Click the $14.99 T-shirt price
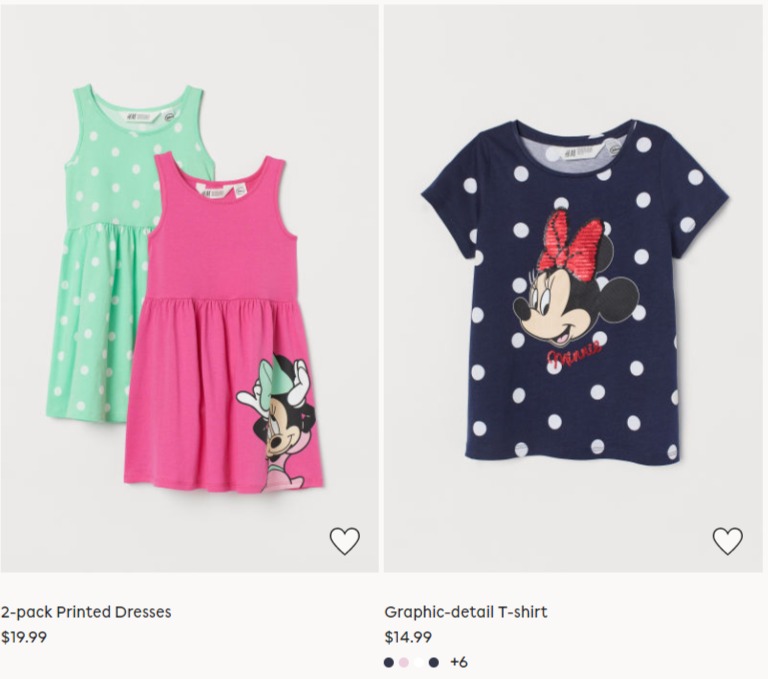The height and width of the screenshot is (679, 768). click(408, 637)
